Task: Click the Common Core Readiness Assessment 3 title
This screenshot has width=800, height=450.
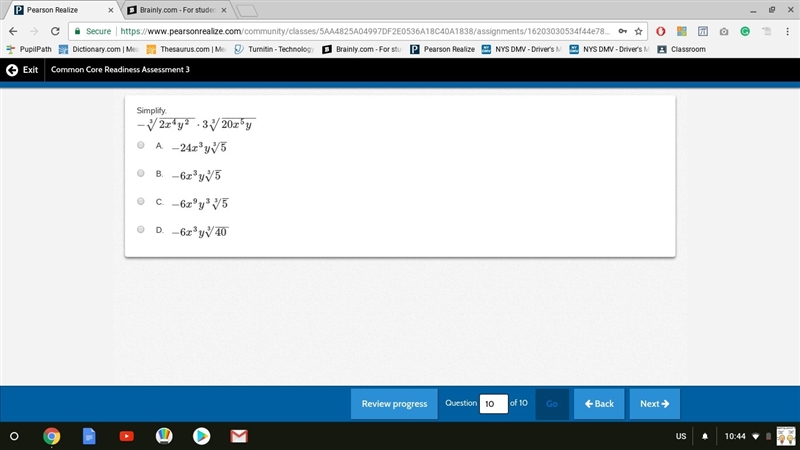Action: click(x=120, y=69)
